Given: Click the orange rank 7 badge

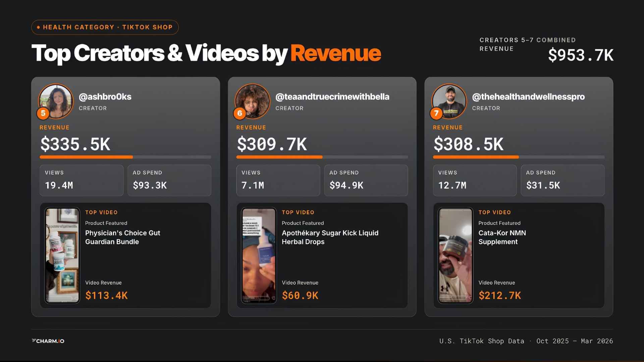Looking at the screenshot, I should [x=436, y=113].
